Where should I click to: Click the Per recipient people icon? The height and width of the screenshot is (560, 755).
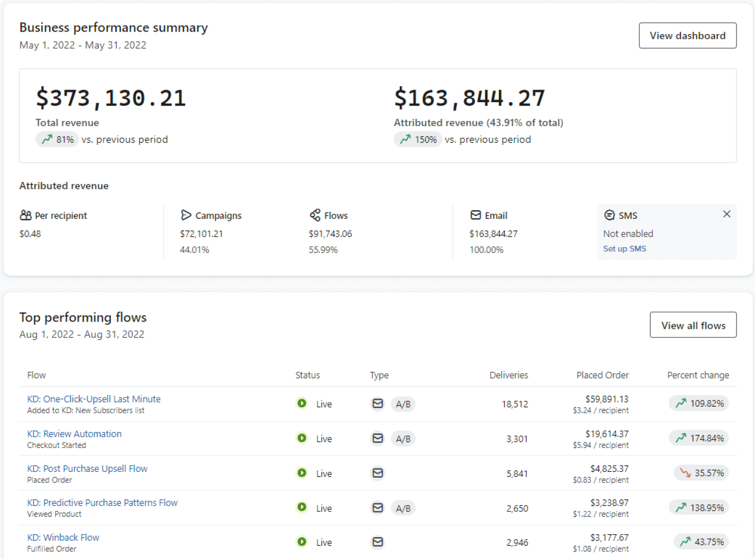point(26,215)
